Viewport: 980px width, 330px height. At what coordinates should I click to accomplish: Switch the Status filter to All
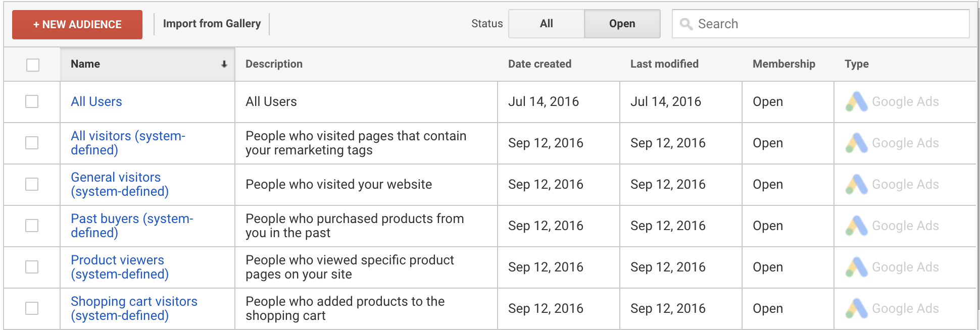point(546,24)
